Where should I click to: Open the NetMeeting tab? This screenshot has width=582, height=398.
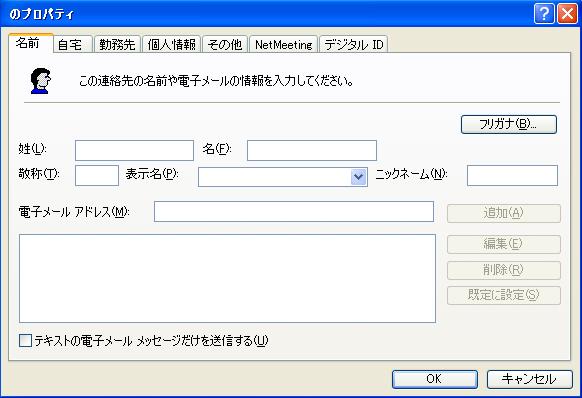(284, 45)
